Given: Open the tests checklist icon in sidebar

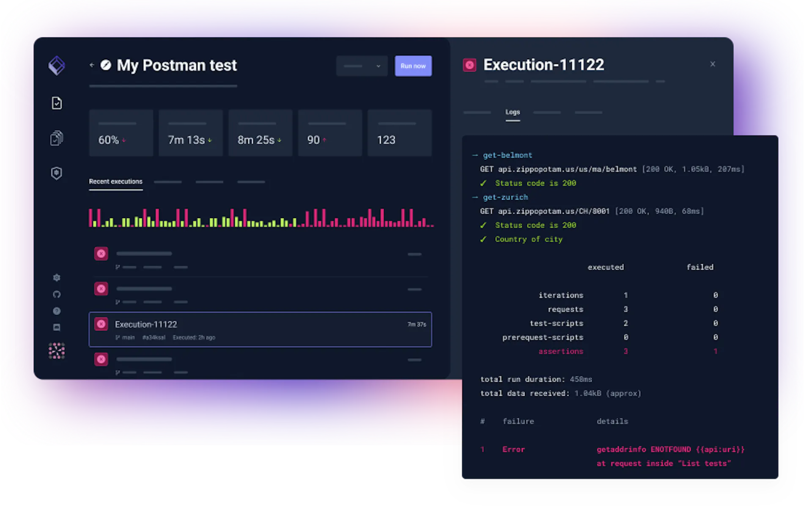Looking at the screenshot, I should [57, 103].
